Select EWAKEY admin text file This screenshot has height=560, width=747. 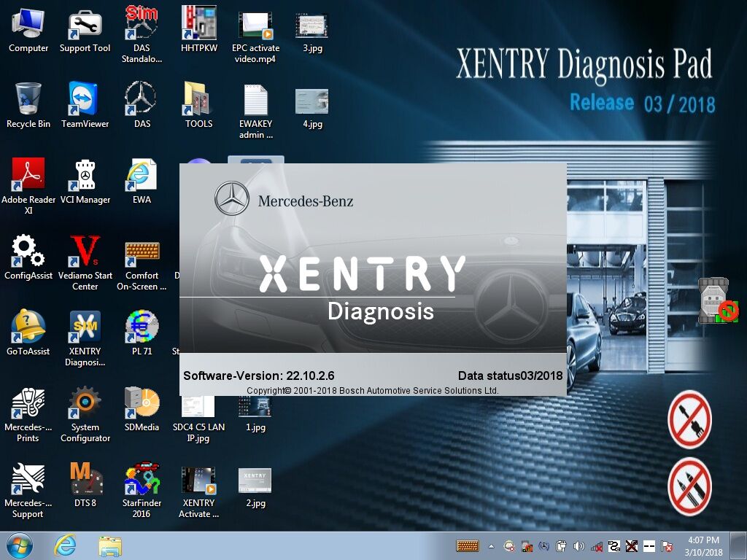[x=255, y=112]
